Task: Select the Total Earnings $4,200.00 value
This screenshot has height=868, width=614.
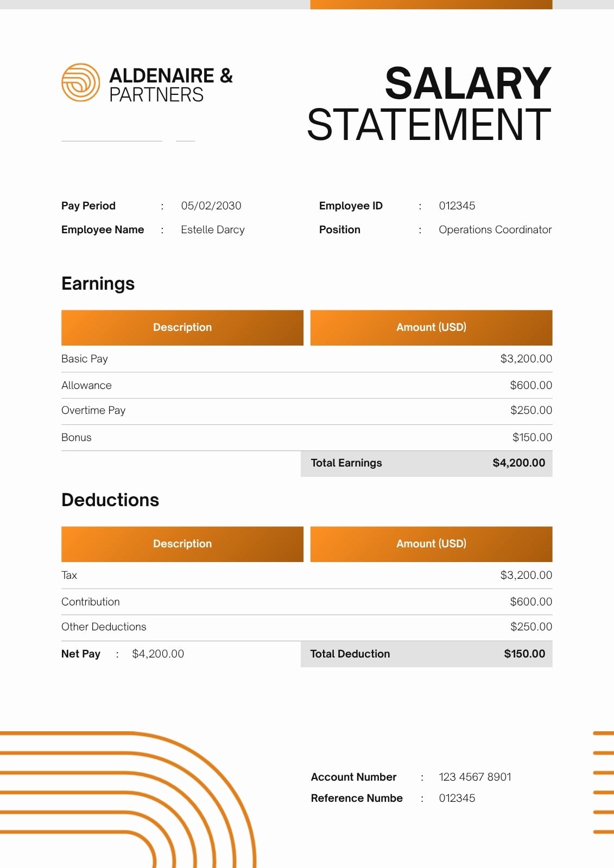Action: [x=518, y=463]
